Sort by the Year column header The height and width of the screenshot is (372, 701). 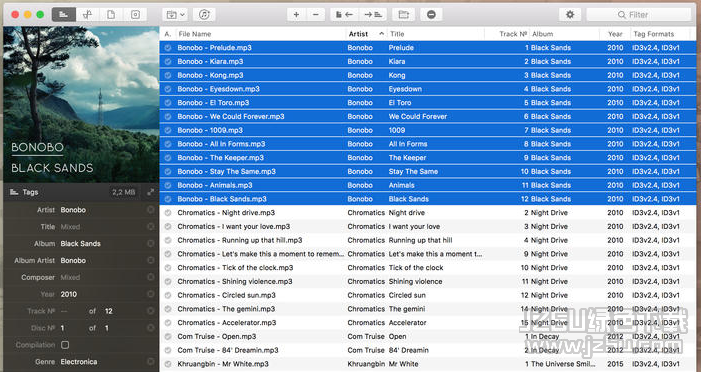click(x=615, y=34)
